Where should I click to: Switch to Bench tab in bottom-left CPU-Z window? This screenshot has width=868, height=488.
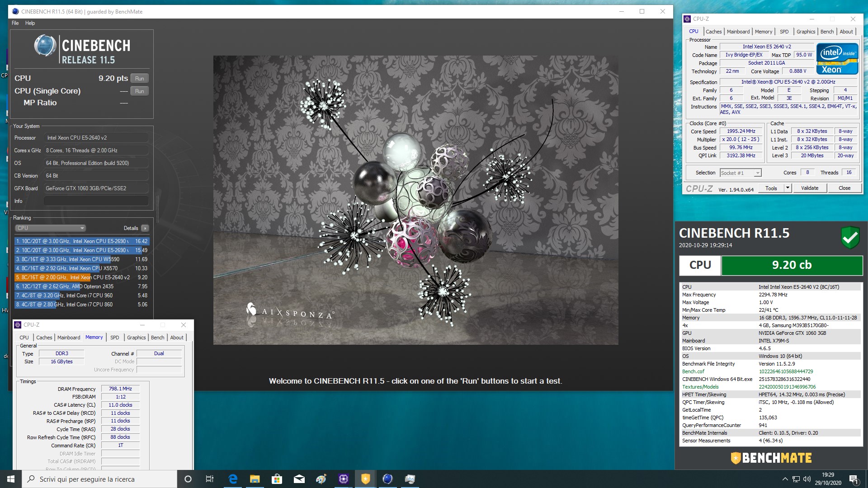tap(157, 338)
